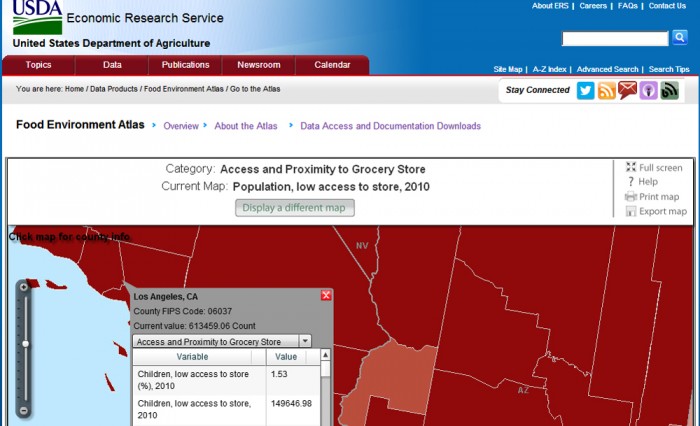Open the Topics menu tab

pos(38,65)
